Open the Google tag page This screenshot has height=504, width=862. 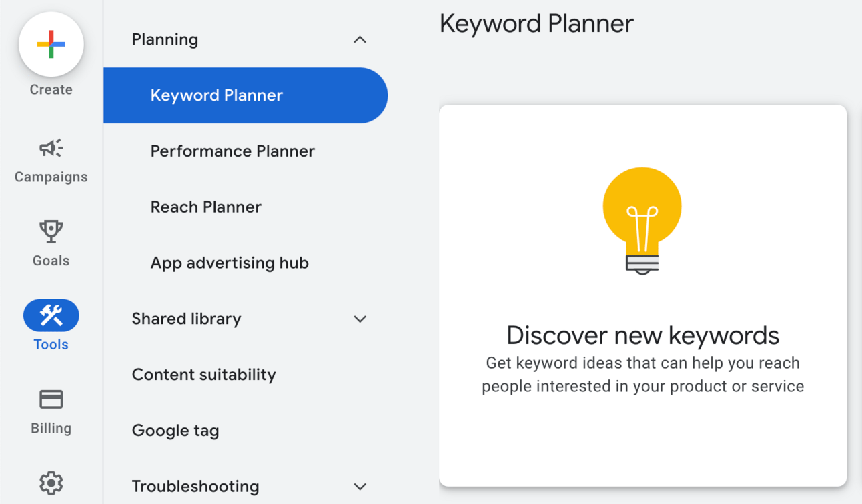(175, 431)
